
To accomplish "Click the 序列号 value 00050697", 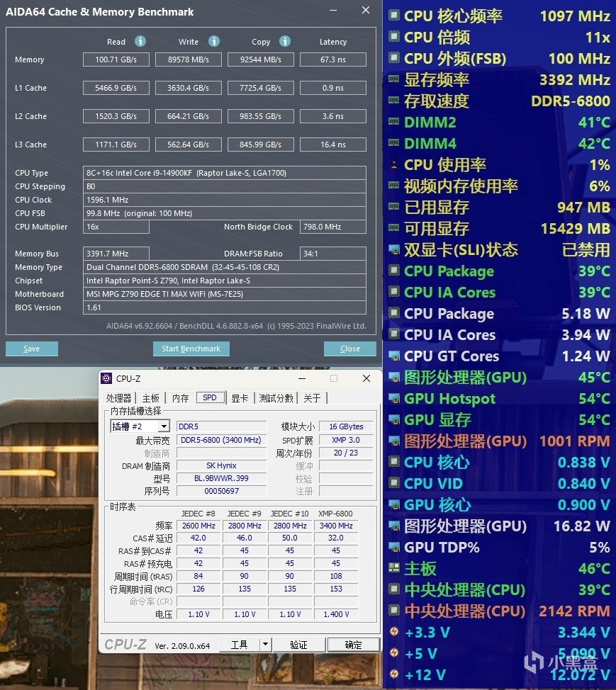I will 221,491.
